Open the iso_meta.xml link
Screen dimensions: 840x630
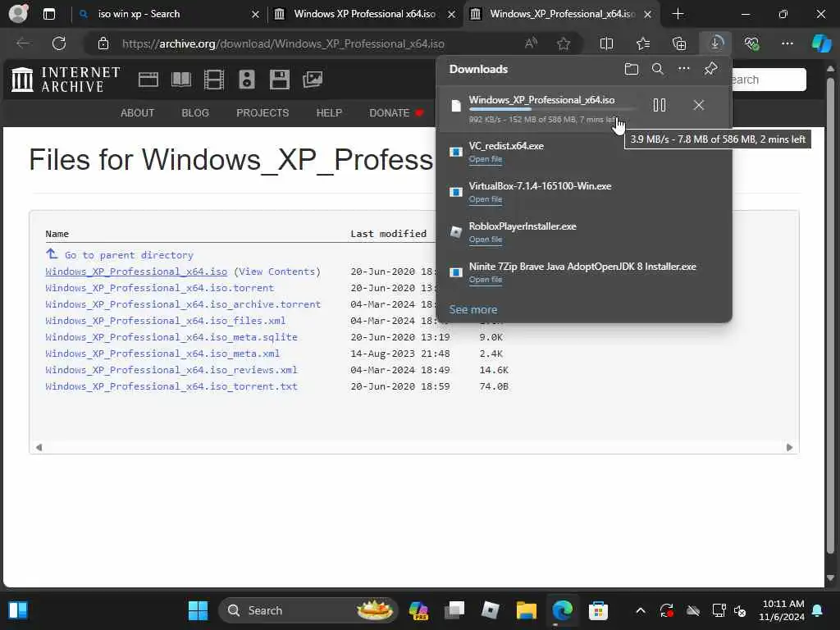pyautogui.click(x=162, y=354)
